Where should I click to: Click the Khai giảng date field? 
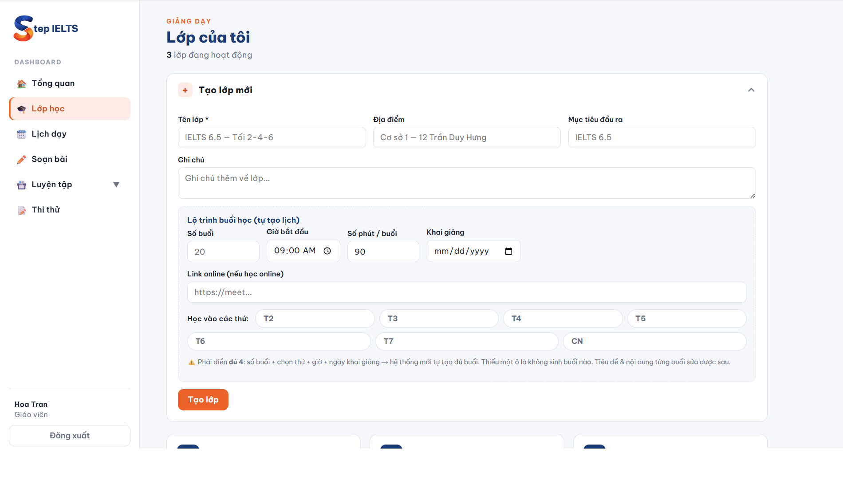coord(474,251)
